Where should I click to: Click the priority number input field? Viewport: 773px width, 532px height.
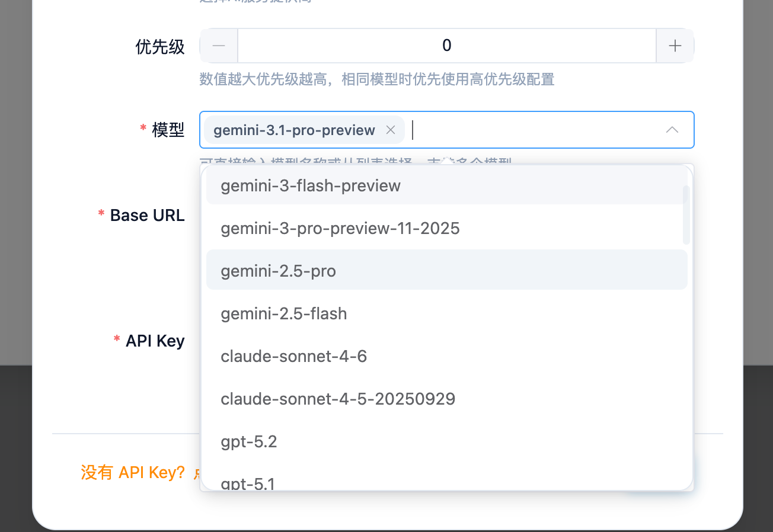446,46
